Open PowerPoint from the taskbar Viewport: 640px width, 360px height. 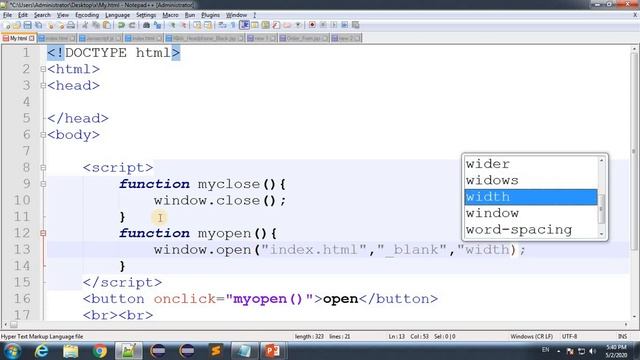[272, 351]
